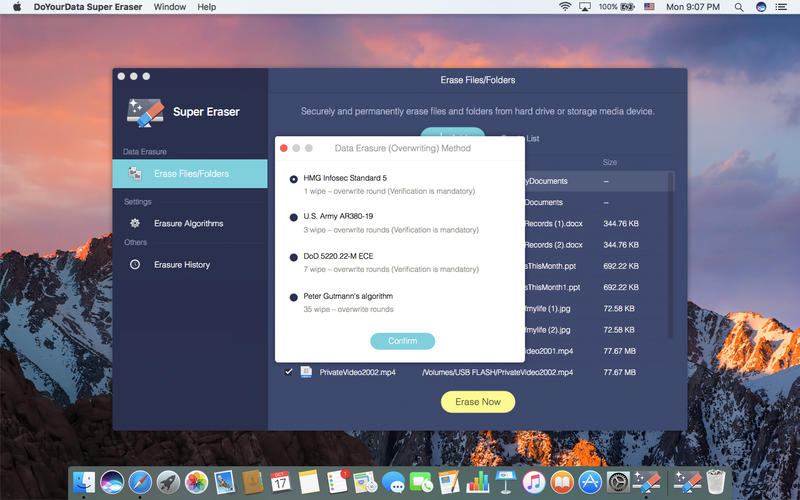Click the PrivateVideo2002.mp4 file icon
This screenshot has width=800, height=500.
306,372
